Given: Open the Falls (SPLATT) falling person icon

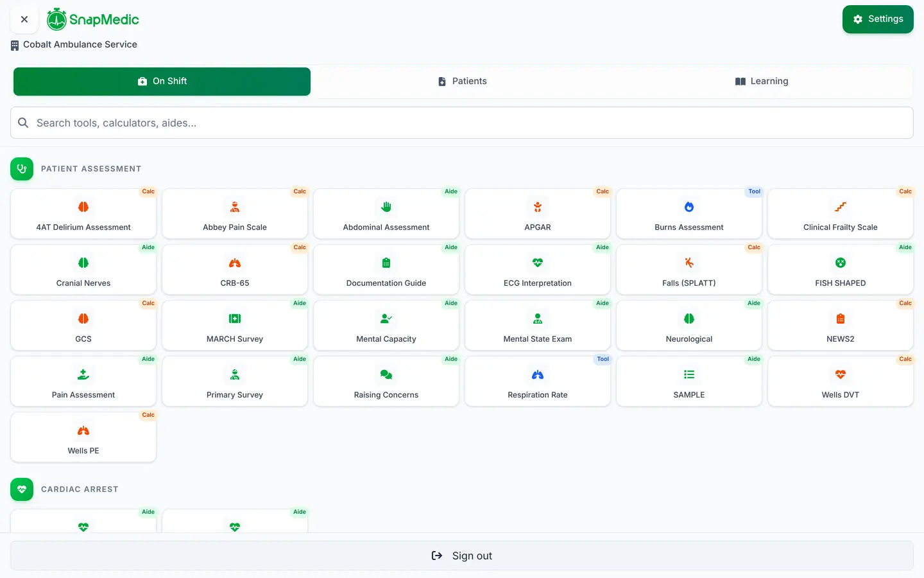Looking at the screenshot, I should click(689, 263).
